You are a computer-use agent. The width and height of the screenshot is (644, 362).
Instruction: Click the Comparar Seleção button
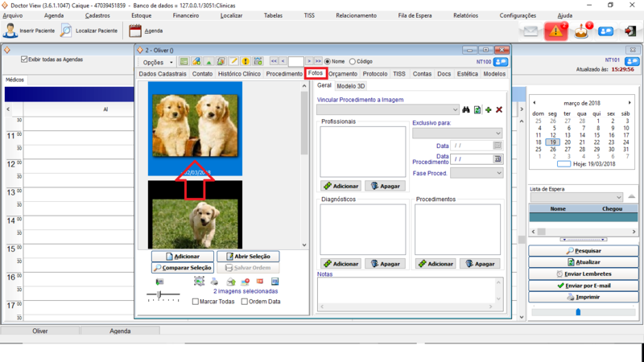pyautogui.click(x=182, y=268)
